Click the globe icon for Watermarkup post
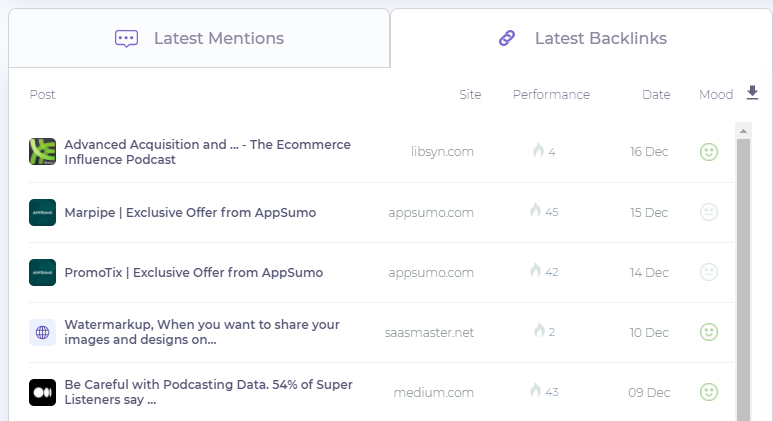The width and height of the screenshot is (773, 421). (x=42, y=332)
